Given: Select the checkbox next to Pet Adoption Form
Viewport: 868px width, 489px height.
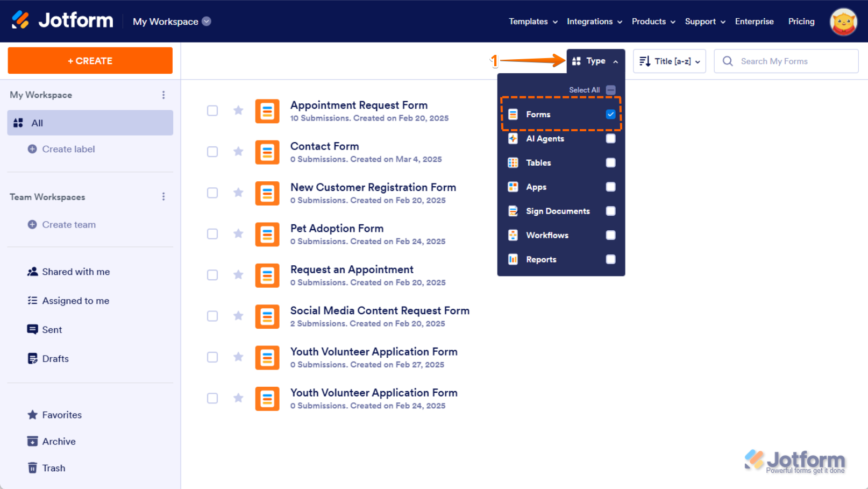Looking at the screenshot, I should 212,233.
